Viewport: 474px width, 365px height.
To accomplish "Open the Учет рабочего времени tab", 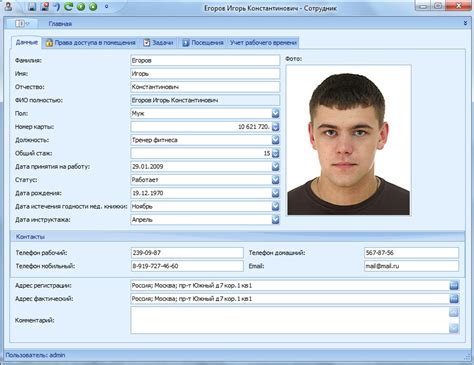I will tap(263, 43).
